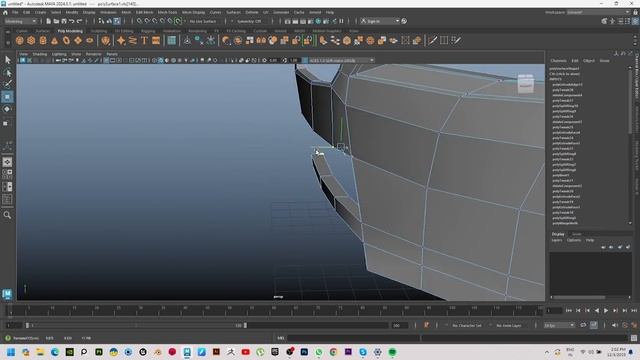
Task: Click the Save Scene icon
Action: point(64,21)
